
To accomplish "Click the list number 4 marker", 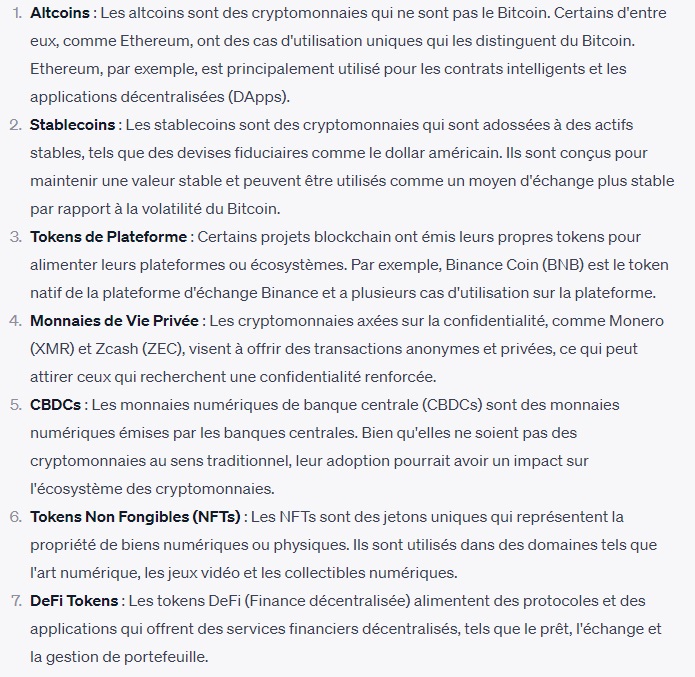I will point(16,321).
